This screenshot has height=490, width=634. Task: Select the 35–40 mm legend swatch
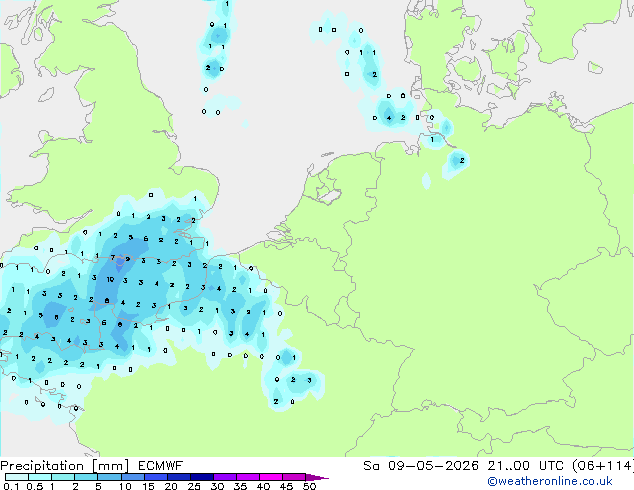point(248,477)
